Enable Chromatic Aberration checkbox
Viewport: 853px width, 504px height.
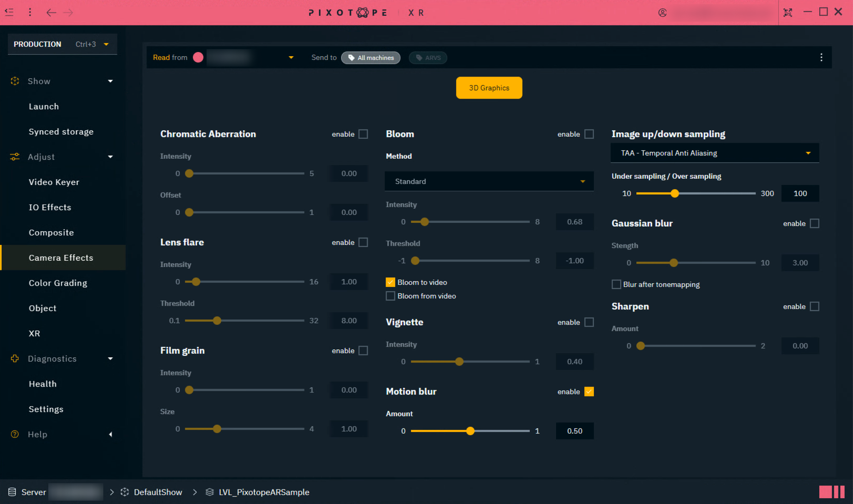click(x=363, y=134)
